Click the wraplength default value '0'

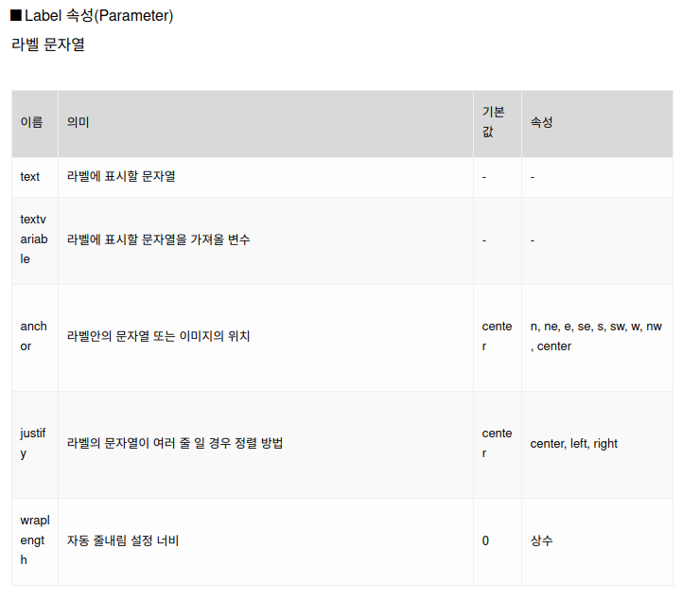click(485, 540)
